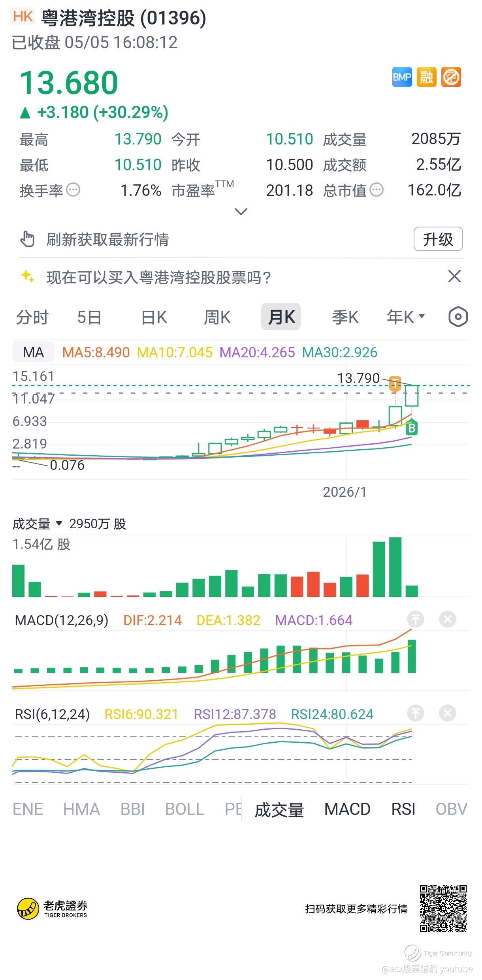The width and height of the screenshot is (482, 980).
Task: Open the 年K period dropdown
Action: 406,317
